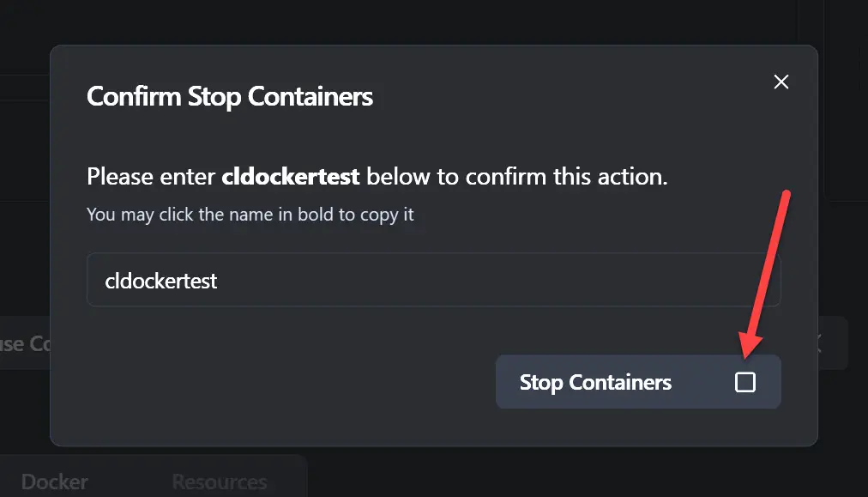The image size is (868, 497).
Task: Click the hint about copying the bold name
Action: 250,214
